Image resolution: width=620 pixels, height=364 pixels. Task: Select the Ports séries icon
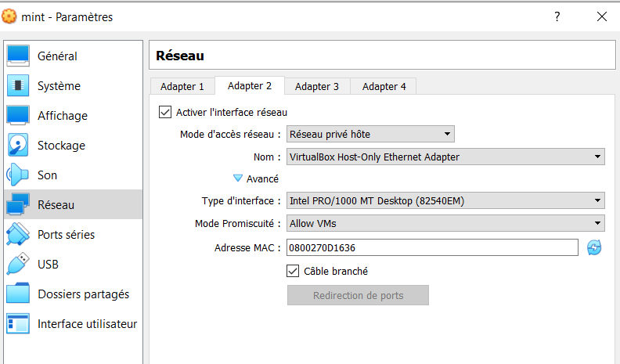(x=18, y=235)
